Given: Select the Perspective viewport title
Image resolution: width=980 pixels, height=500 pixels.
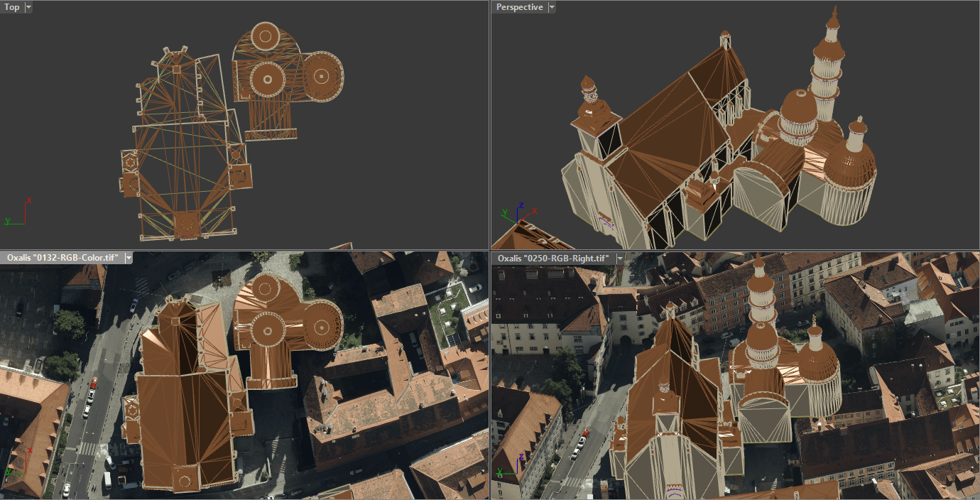Looking at the screenshot, I should pos(519,7).
